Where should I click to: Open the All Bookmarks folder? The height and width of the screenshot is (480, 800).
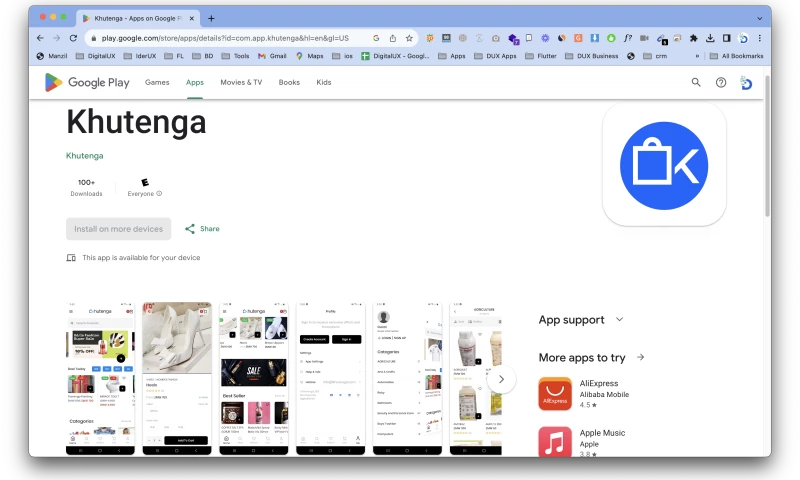coord(737,56)
